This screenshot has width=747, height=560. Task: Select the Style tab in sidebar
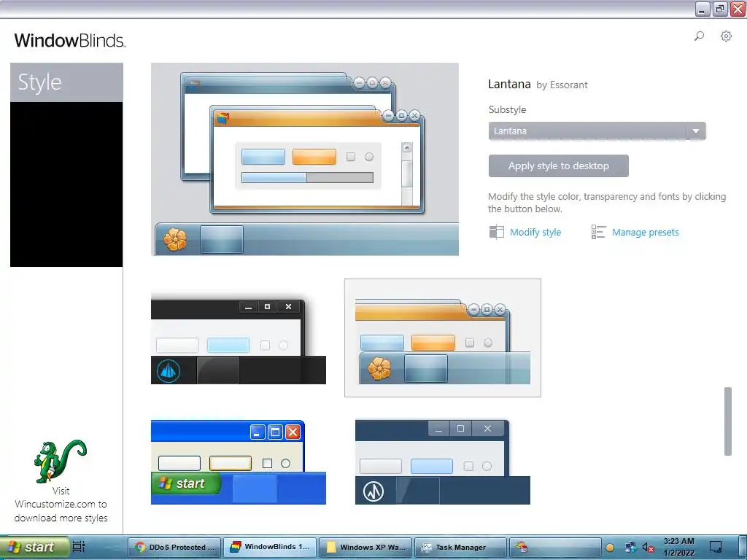coord(66,82)
